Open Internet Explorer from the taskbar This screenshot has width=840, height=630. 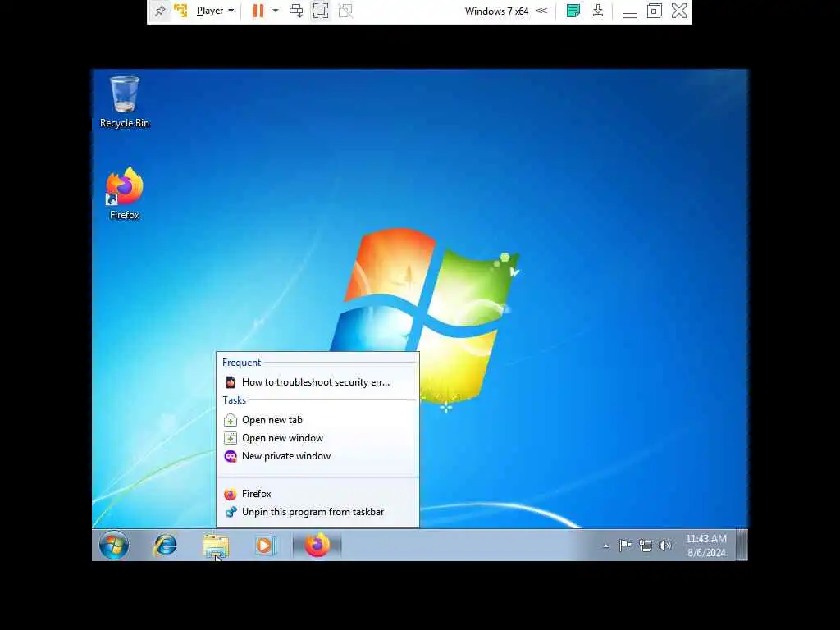click(x=166, y=546)
